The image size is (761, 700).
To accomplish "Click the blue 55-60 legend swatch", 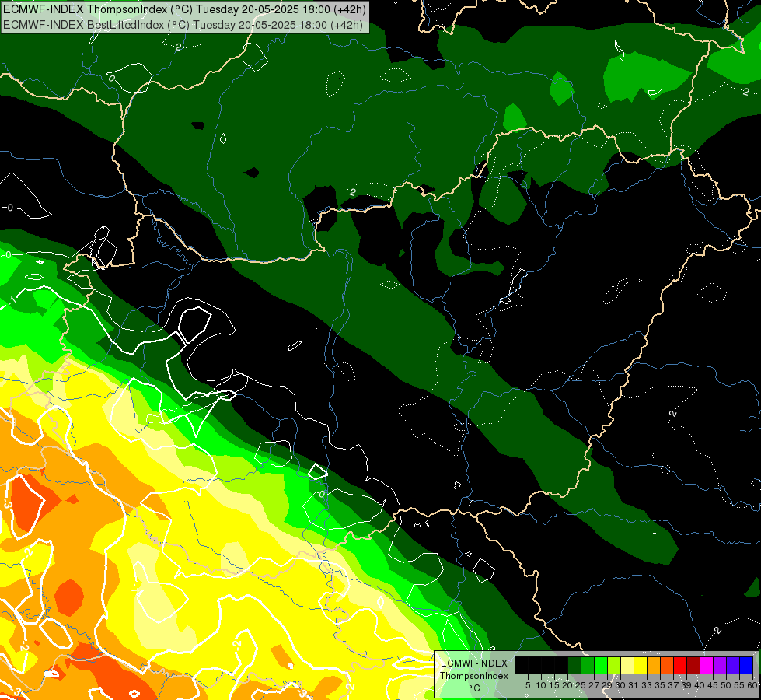I will tap(746, 666).
